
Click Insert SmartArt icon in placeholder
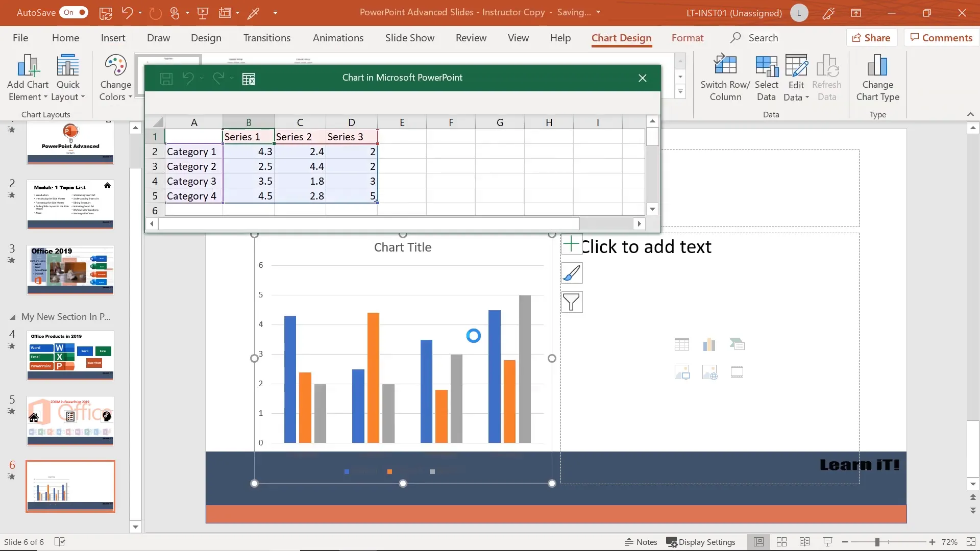tap(737, 344)
